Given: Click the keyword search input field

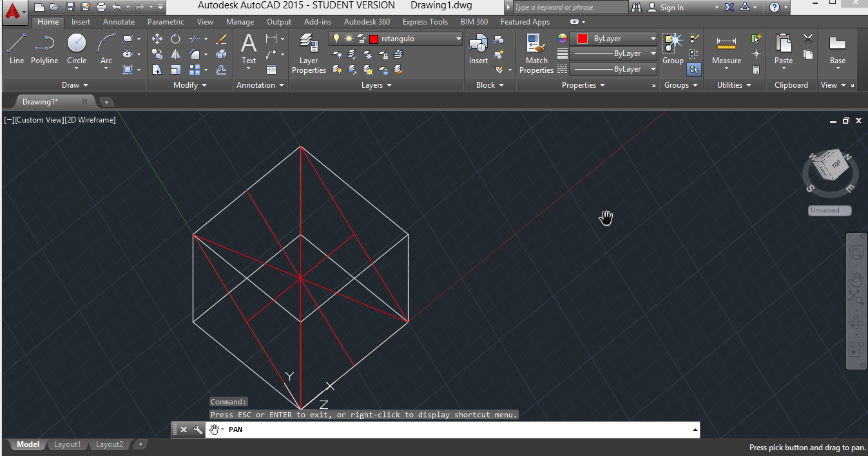Looking at the screenshot, I should coord(570,7).
